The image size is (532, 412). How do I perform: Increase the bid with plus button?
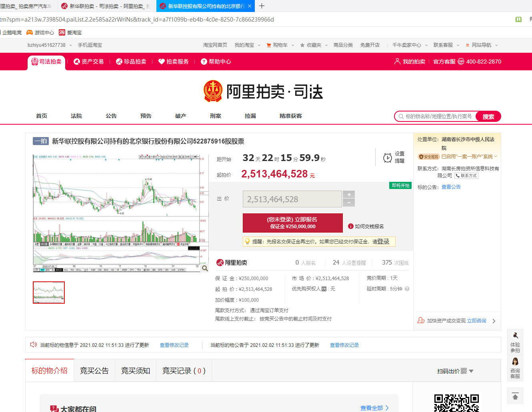[349, 195]
